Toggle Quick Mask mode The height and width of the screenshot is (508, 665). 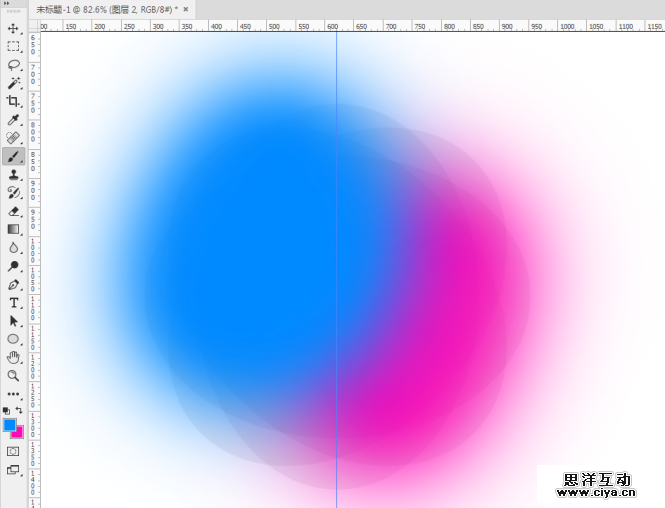[13, 451]
